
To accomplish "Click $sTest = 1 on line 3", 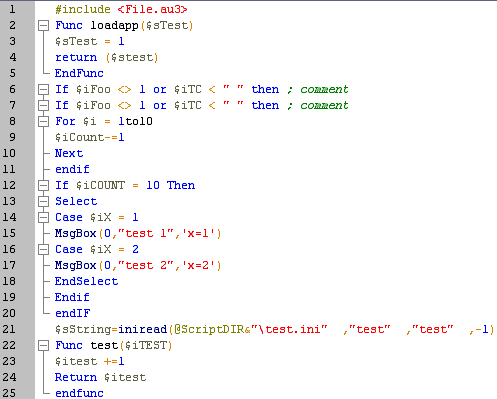I will pos(90,41).
